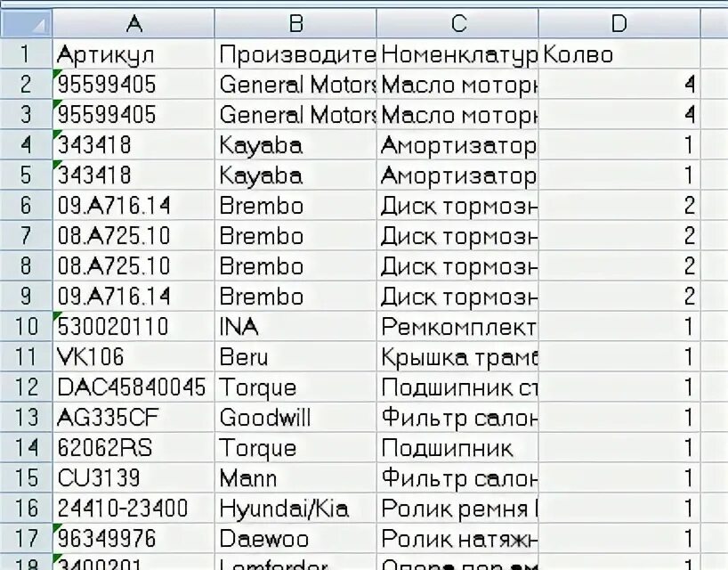Click the Ролик натяжной cell
Viewport: 728px width, 570px height.
(457, 538)
